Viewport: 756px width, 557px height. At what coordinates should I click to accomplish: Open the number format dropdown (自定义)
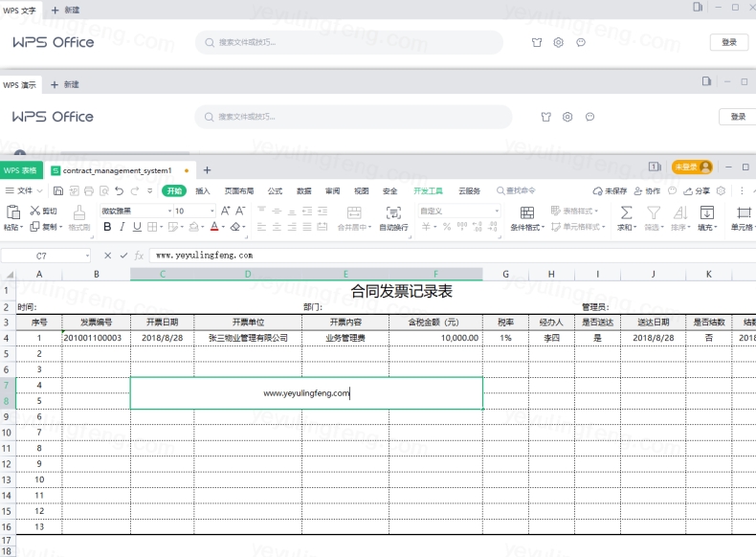click(497, 211)
